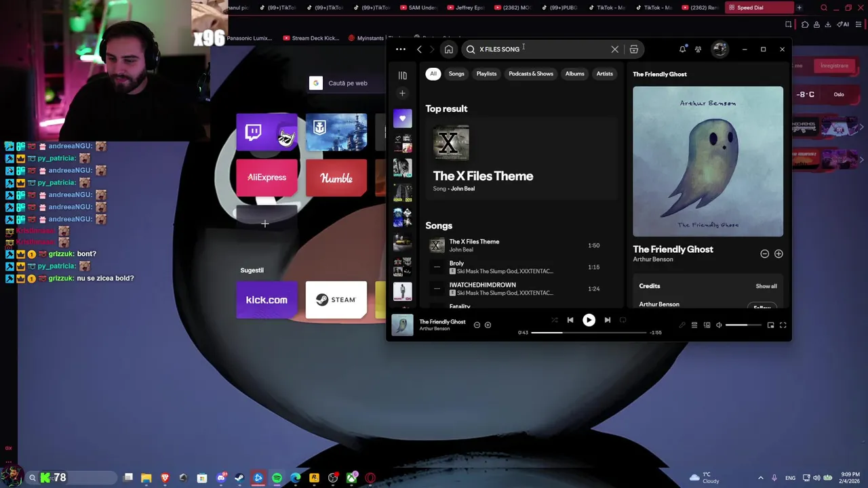
Task: Click Show all credits
Action: tap(766, 286)
